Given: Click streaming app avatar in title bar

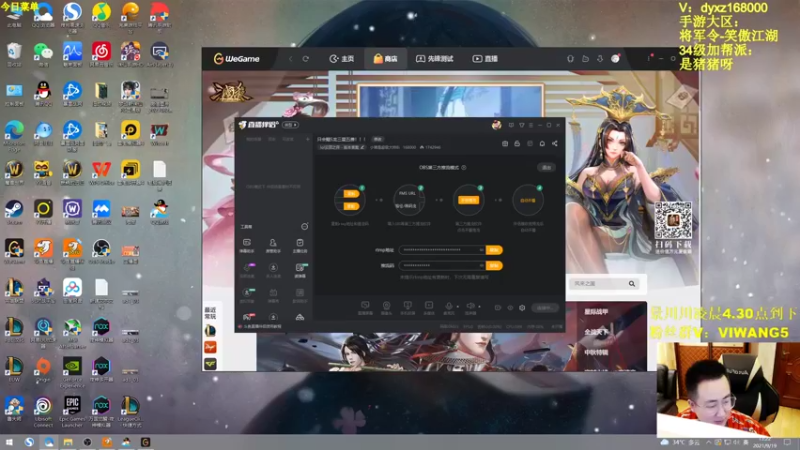Looking at the screenshot, I should pos(496,125).
